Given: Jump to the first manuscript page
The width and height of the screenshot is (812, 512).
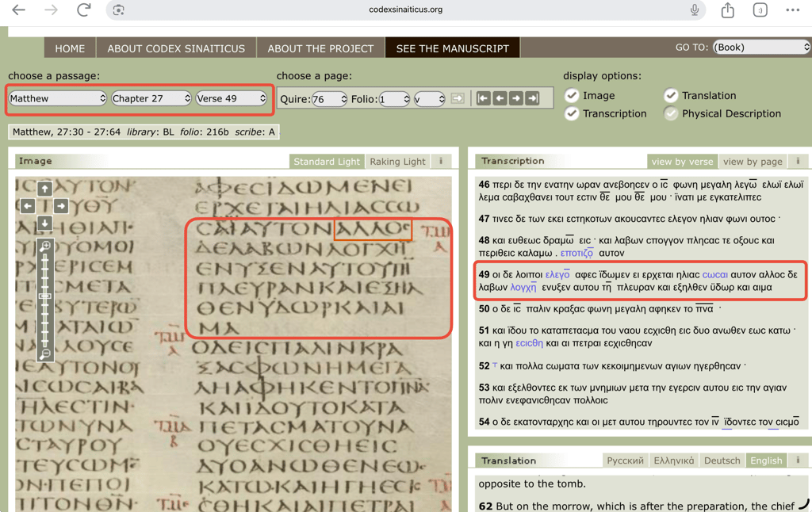Looking at the screenshot, I should coord(483,98).
